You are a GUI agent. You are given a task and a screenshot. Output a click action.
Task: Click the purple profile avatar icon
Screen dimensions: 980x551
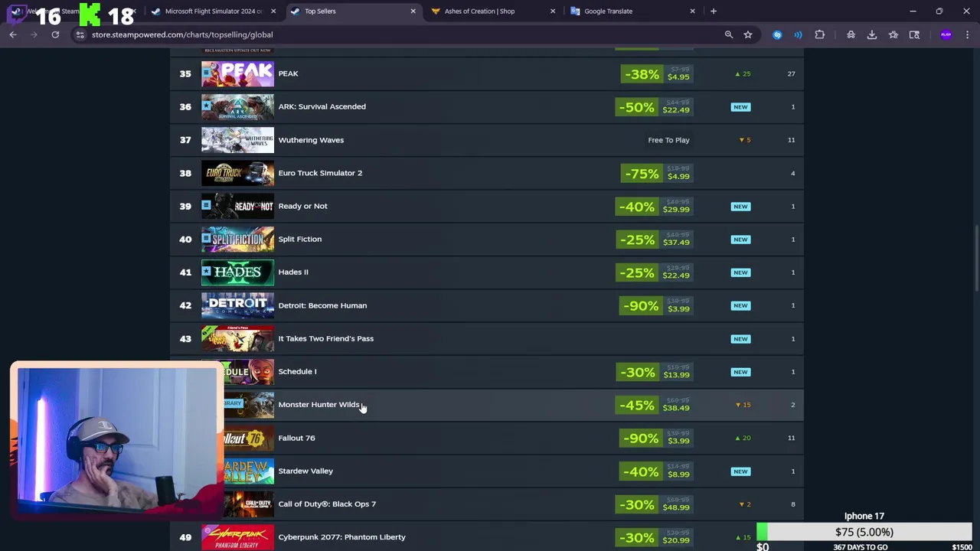pos(946,34)
